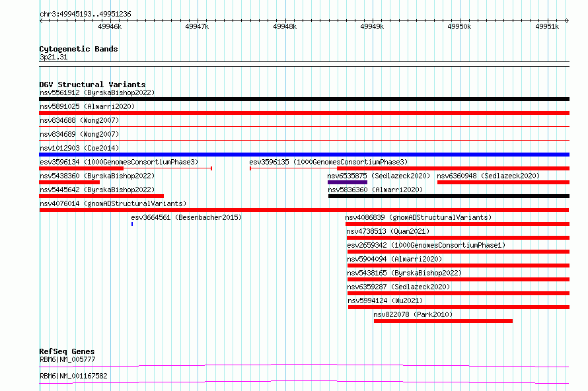Click the 49951k ruler position
This screenshot has height=391, width=588.
tap(547, 26)
